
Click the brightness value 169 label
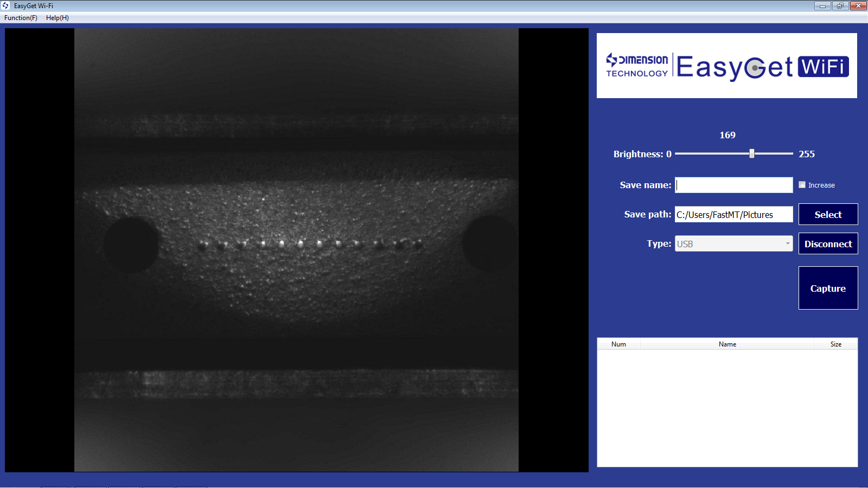[x=727, y=135]
